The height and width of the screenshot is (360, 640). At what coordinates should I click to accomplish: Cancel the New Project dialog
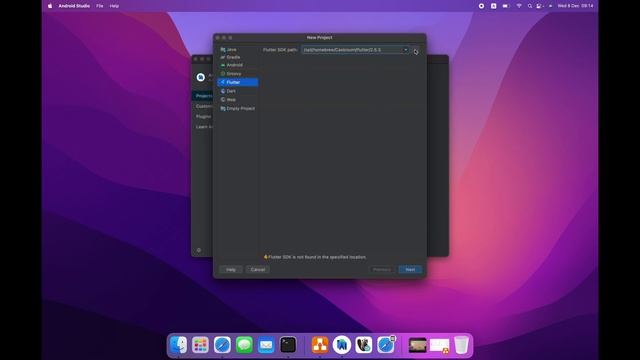pyautogui.click(x=258, y=269)
